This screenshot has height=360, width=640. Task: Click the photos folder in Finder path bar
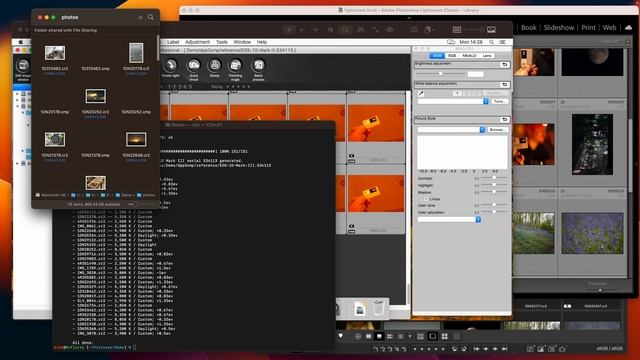[146, 195]
